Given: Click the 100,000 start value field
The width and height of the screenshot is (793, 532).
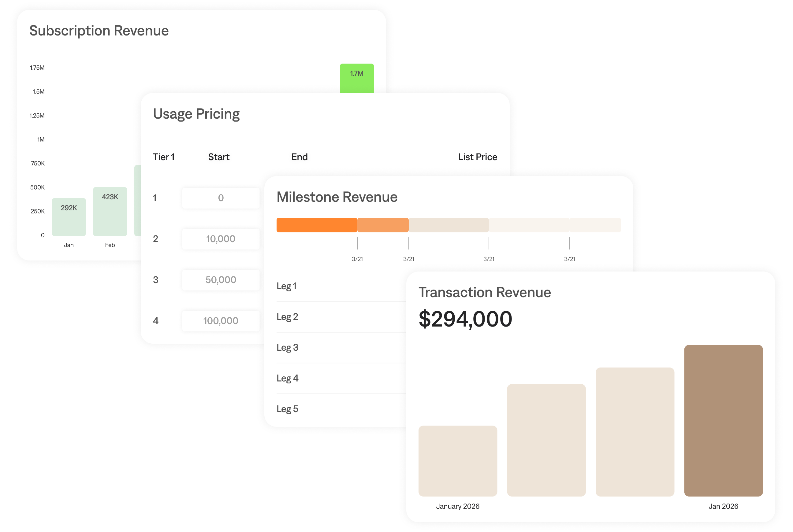Looking at the screenshot, I should [x=221, y=321].
